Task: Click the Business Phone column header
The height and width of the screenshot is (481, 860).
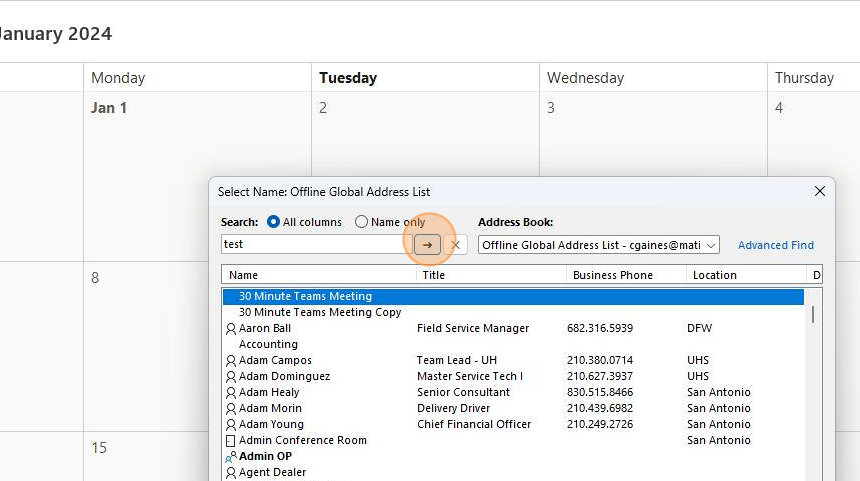Action: coord(613,275)
